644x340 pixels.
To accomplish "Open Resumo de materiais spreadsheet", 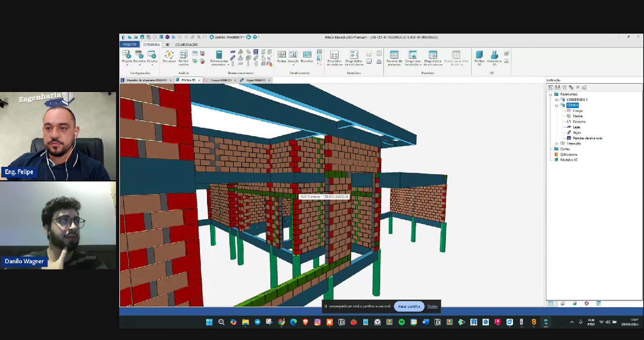I will (x=394, y=55).
